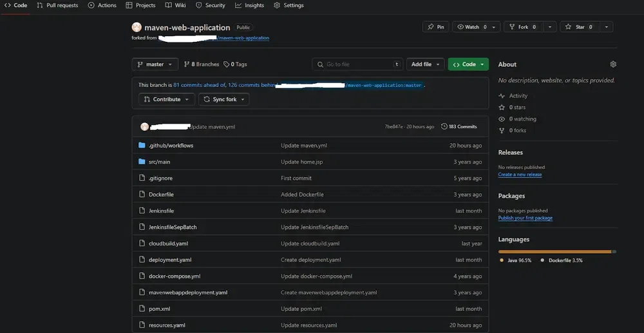
Task: Open the 0 watching link in About
Action: click(518, 119)
